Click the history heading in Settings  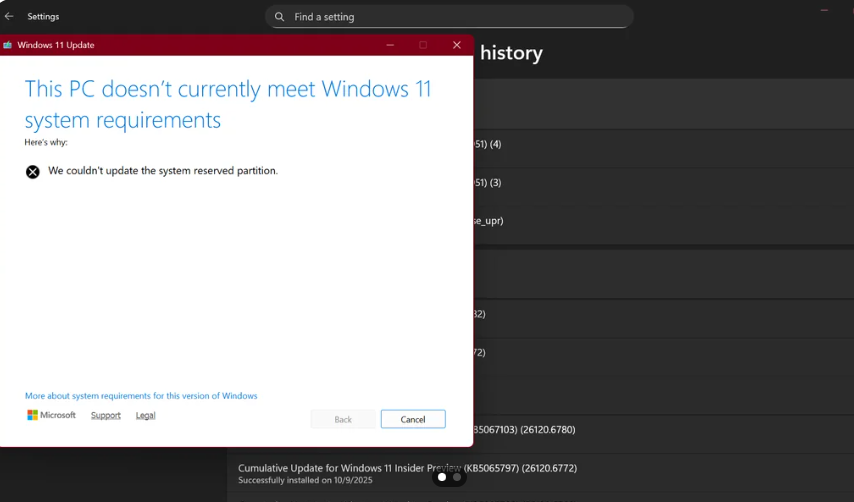pyautogui.click(x=511, y=53)
